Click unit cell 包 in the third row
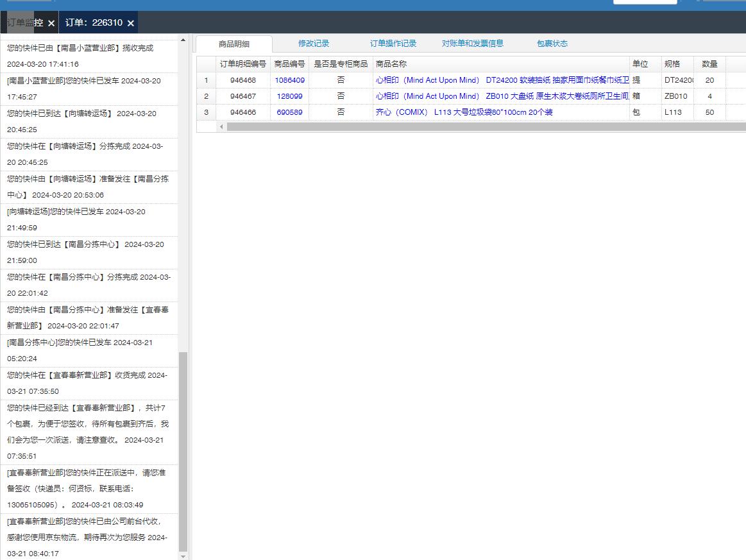746x560 pixels. pos(645,113)
